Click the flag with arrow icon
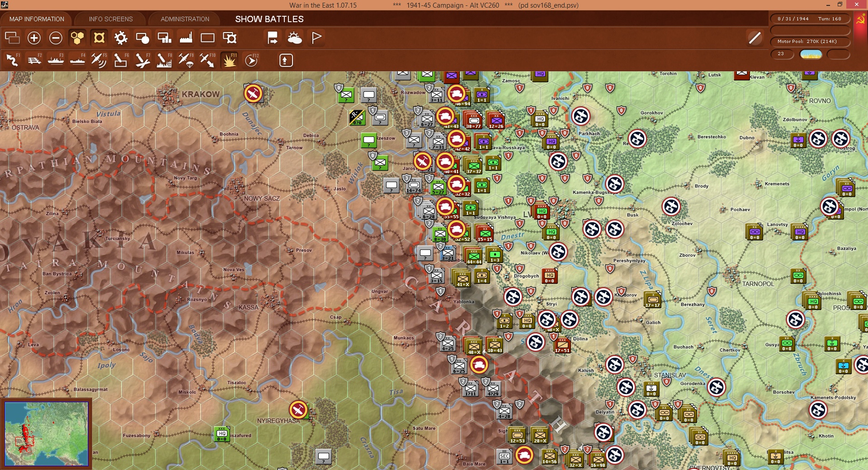This screenshot has width=868, height=470. click(273, 38)
